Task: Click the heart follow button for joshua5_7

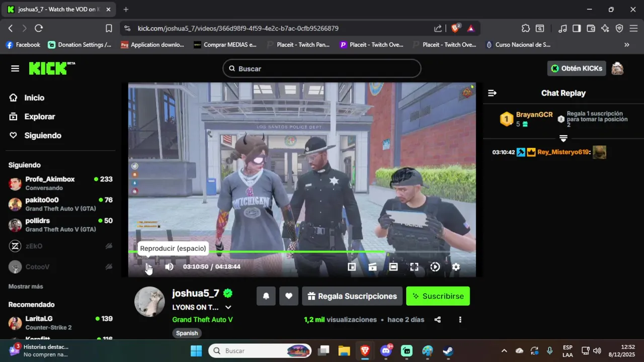Action: (x=289, y=296)
